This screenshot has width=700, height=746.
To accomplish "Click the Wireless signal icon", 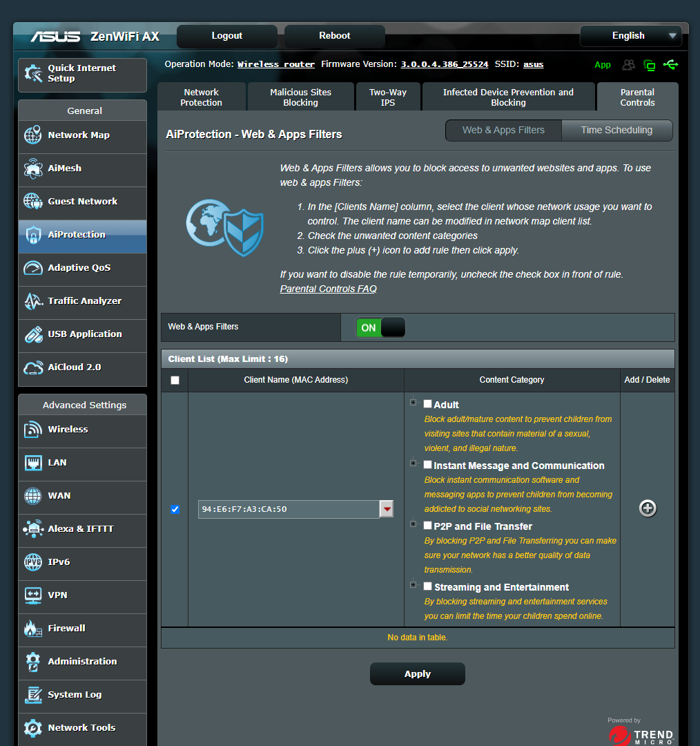I will (33, 430).
